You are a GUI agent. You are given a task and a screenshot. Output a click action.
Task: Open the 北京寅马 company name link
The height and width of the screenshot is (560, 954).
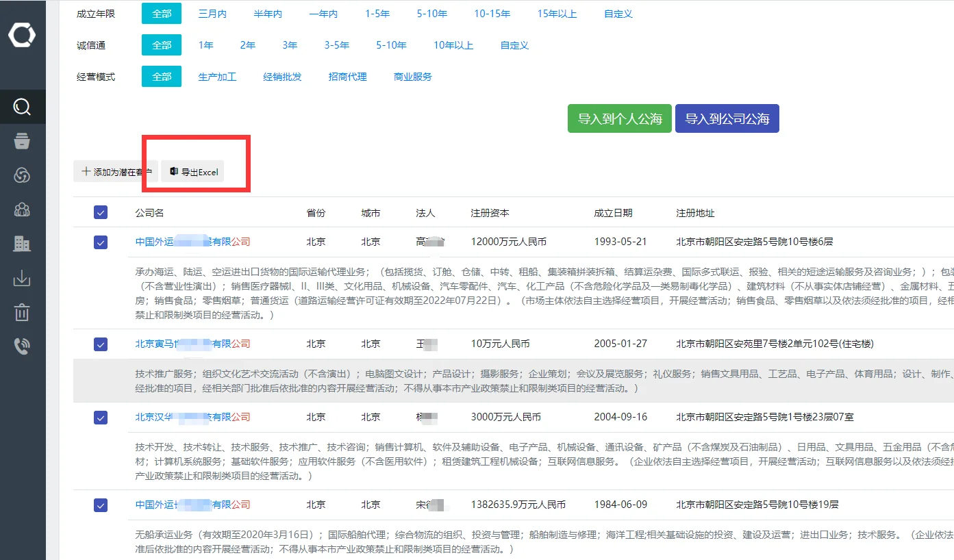(192, 344)
